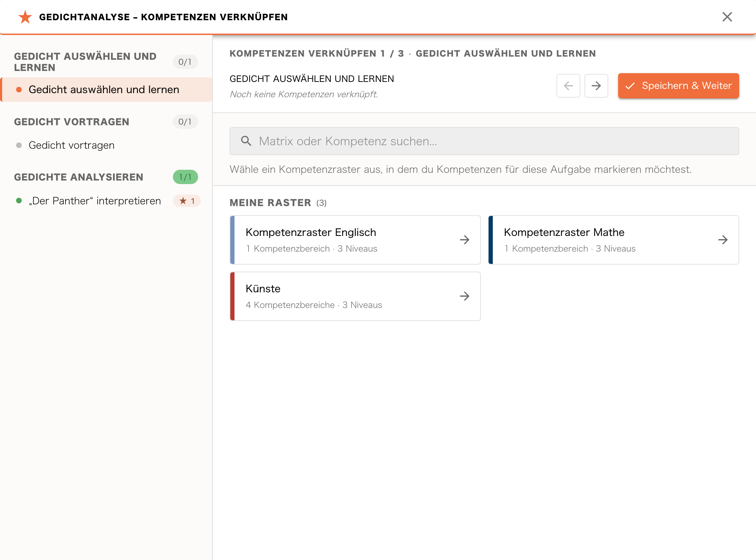Open the Künste raster card

(x=355, y=296)
